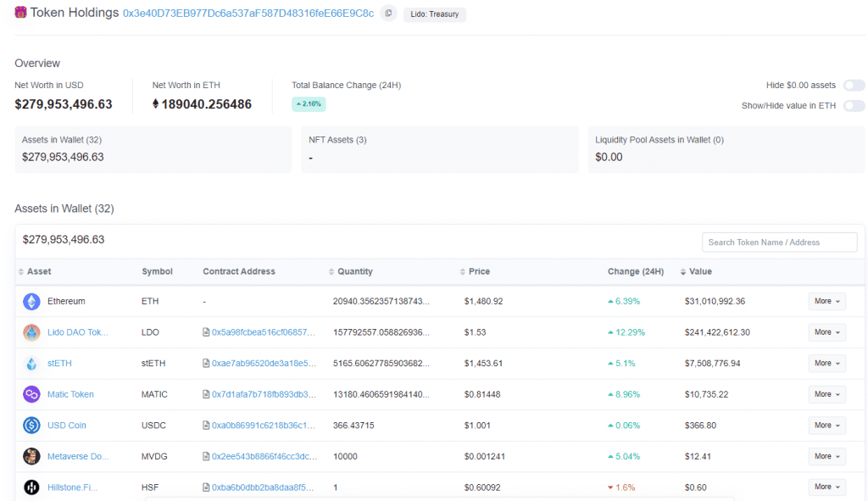Click the Change (24H) column header
868x501 pixels.
coord(636,271)
